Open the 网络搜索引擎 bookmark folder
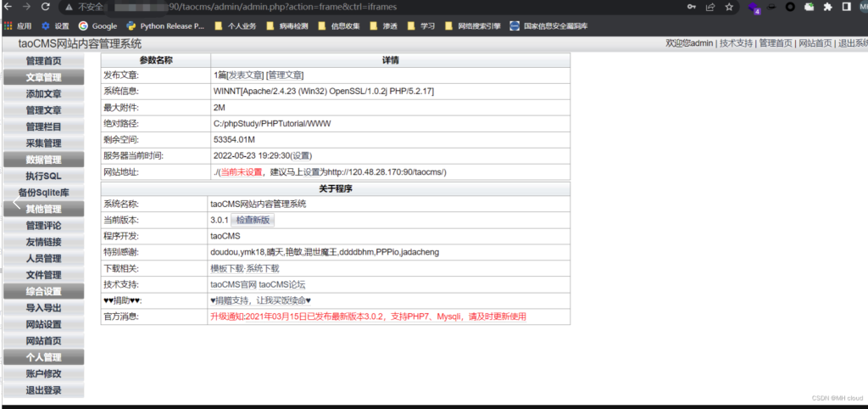This screenshot has width=868, height=409. [472, 26]
